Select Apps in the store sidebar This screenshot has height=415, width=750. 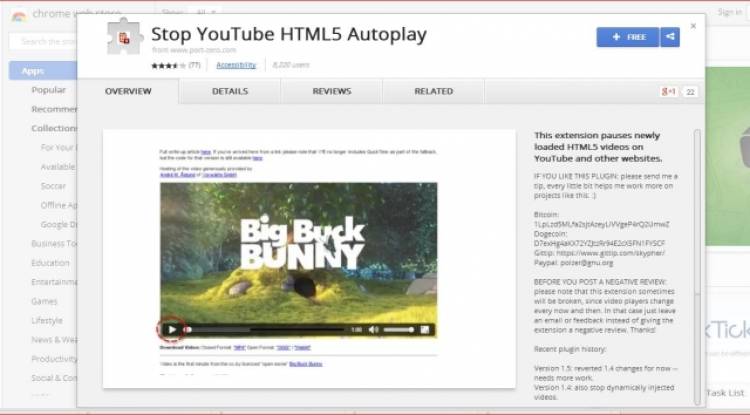(x=43, y=71)
